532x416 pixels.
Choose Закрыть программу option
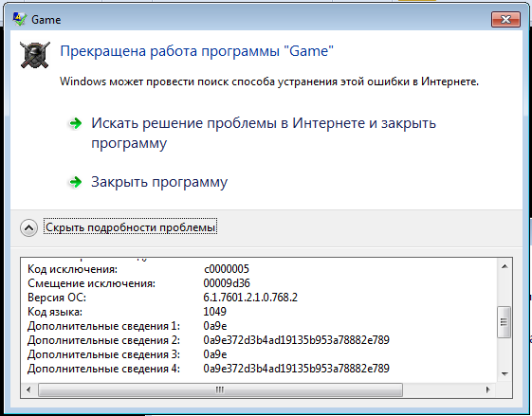[x=159, y=182]
